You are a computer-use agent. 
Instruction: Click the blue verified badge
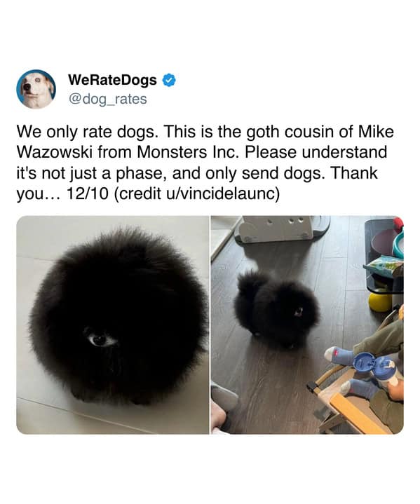pos(169,80)
